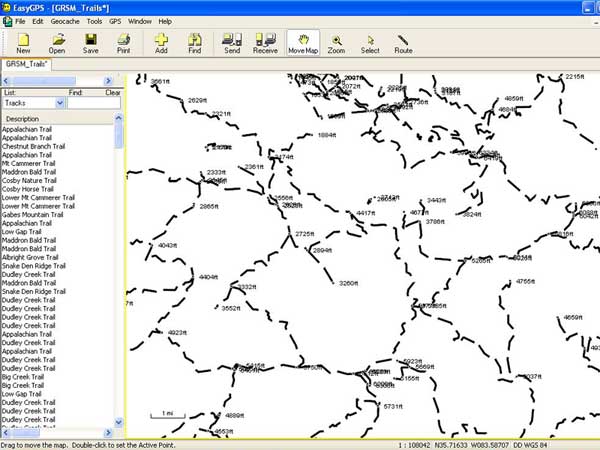
Task: Activate the Move Map hand tool
Action: pyautogui.click(x=303, y=43)
